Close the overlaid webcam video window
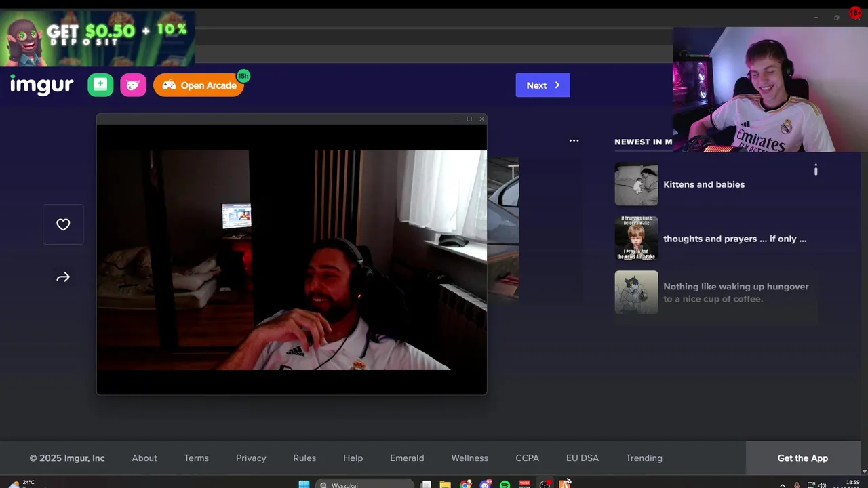This screenshot has height=488, width=868. click(482, 119)
